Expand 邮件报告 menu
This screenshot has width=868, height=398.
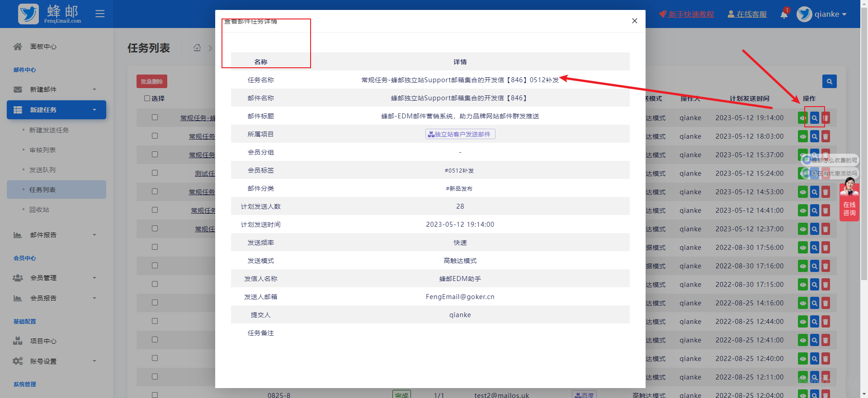point(57,235)
